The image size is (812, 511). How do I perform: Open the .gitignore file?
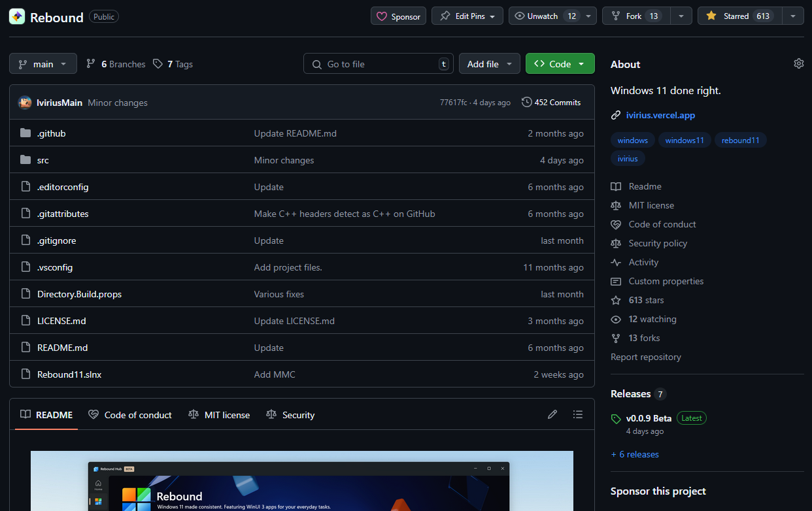(56, 240)
